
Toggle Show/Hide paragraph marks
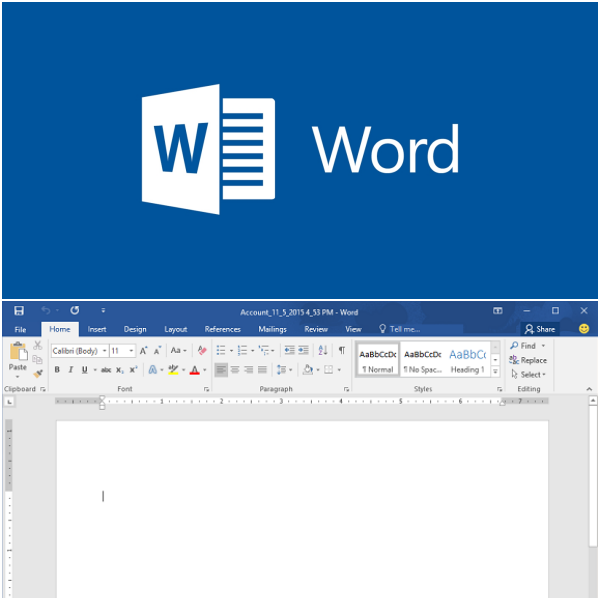tap(342, 350)
